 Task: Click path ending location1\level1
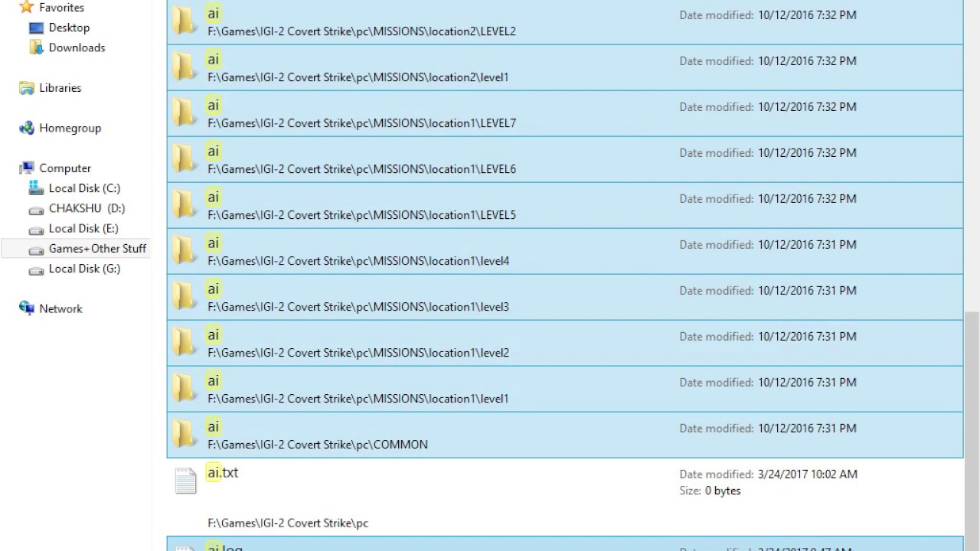[x=358, y=399]
